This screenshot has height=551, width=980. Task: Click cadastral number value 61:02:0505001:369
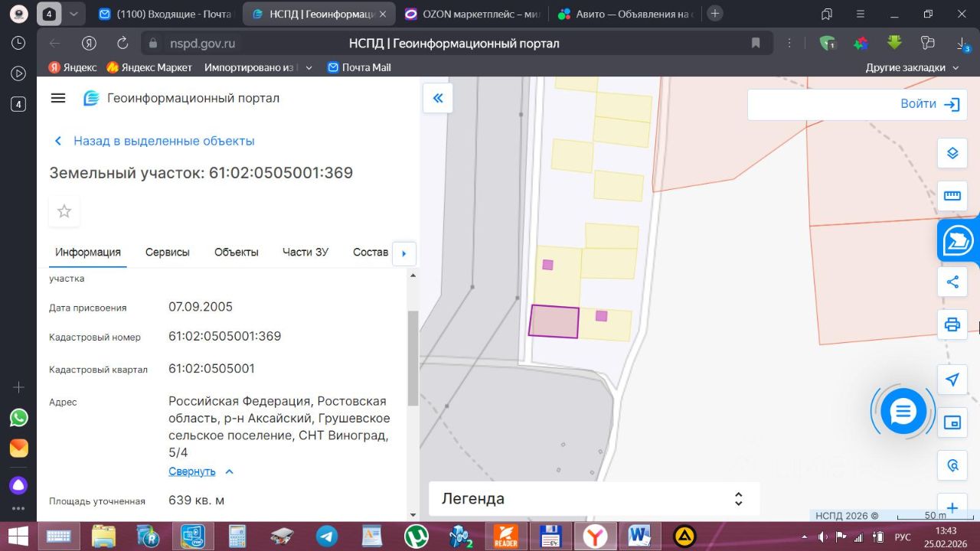[225, 337]
